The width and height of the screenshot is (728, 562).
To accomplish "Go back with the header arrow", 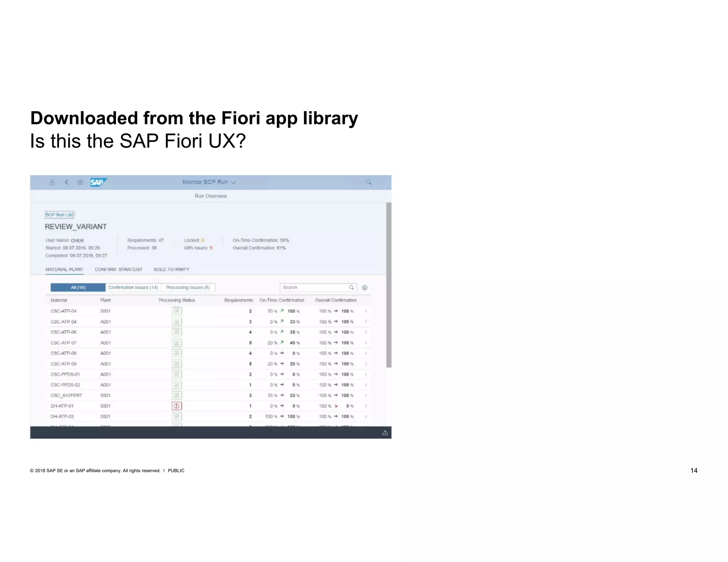I will (66, 182).
